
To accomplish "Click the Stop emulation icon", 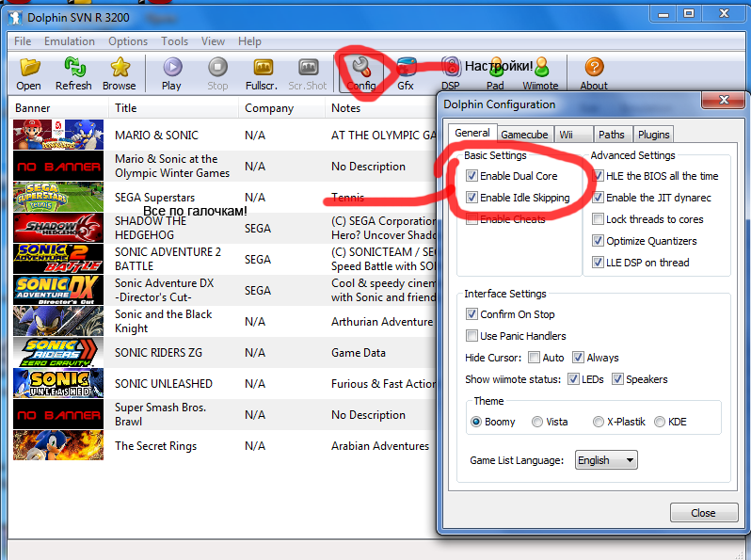I will pos(217,67).
